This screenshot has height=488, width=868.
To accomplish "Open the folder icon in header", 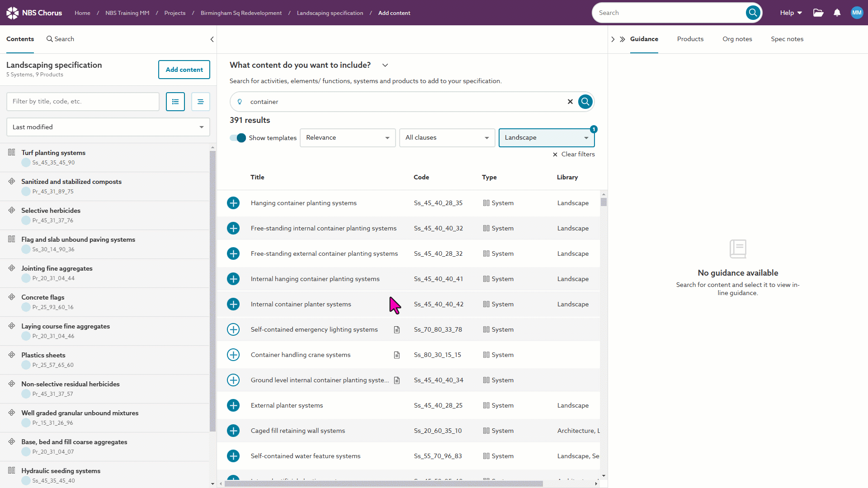I will [x=818, y=13].
